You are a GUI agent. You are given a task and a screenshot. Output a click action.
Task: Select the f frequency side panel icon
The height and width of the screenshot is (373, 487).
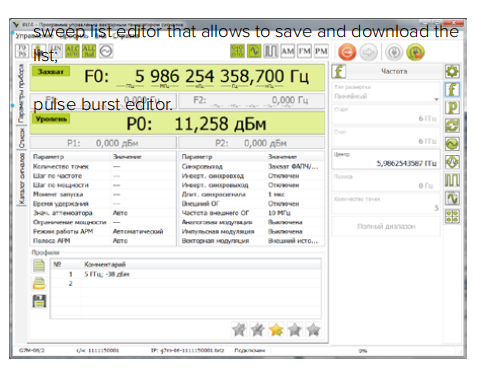coord(452,89)
